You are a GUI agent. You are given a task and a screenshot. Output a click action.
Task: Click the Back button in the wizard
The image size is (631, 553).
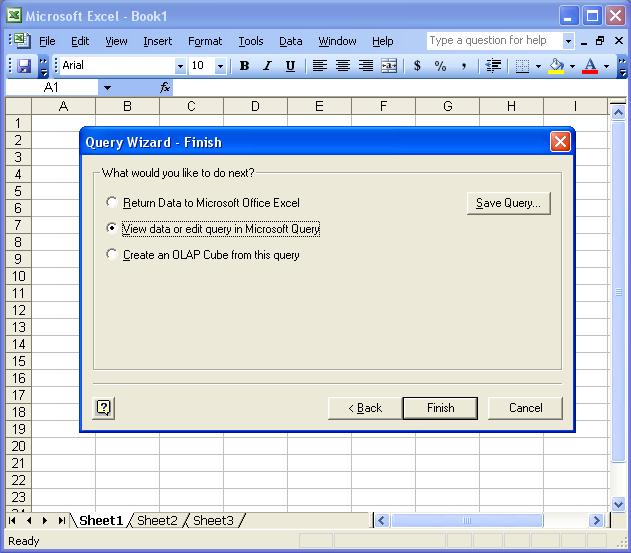coord(365,408)
